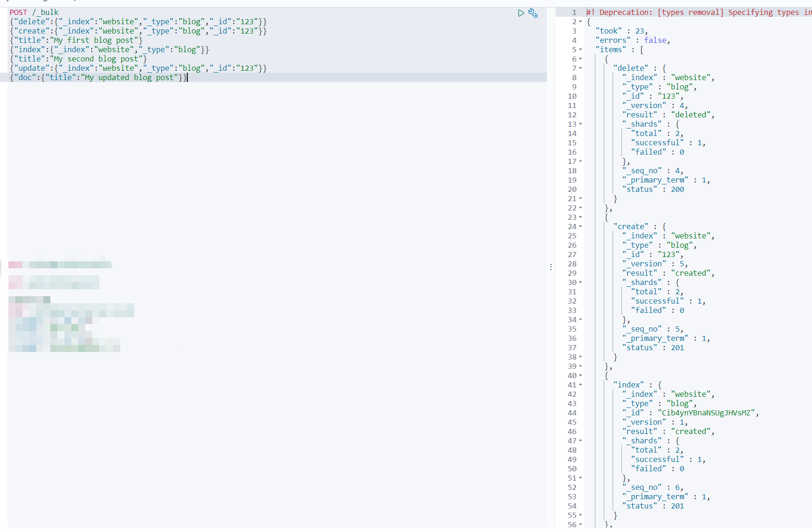Viewport: 812px width, 529px height.
Task: Click "_version" : 5 line
Action: pos(655,264)
